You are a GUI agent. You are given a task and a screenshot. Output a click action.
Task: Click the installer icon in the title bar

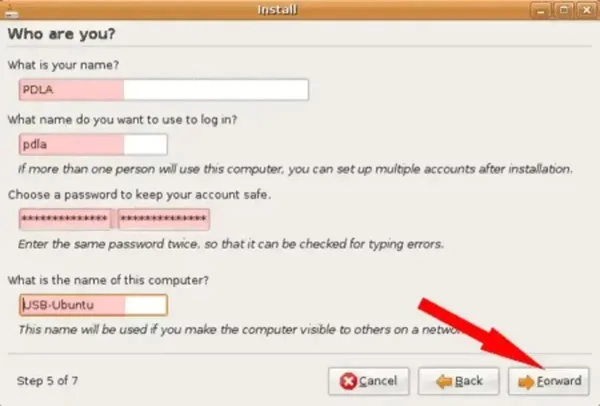[x=11, y=11]
